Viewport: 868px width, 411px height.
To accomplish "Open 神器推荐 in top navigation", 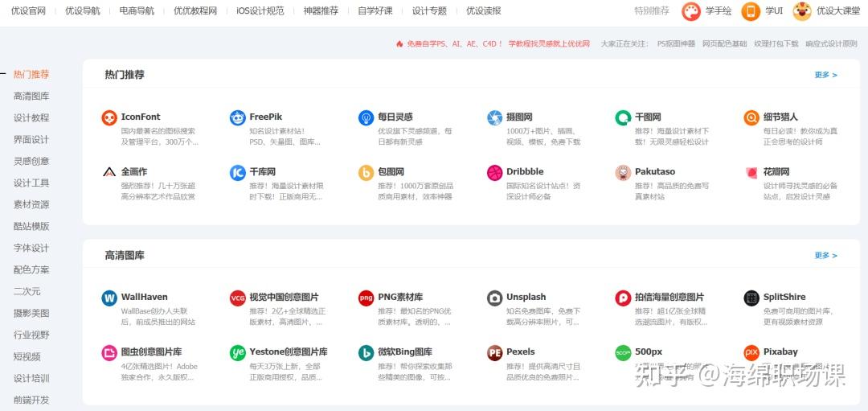I will (321, 10).
